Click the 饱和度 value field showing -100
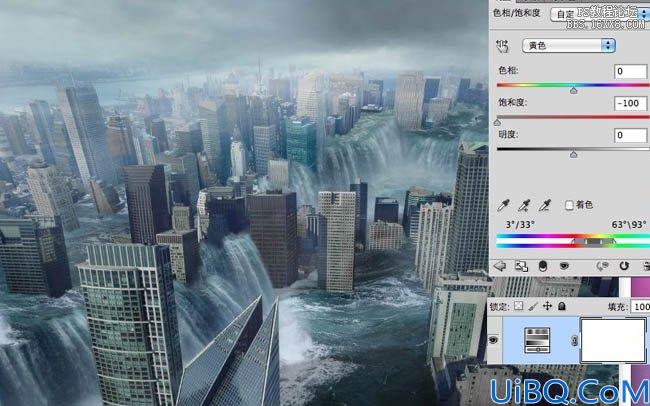This screenshot has width=650, height=406. coord(630,103)
